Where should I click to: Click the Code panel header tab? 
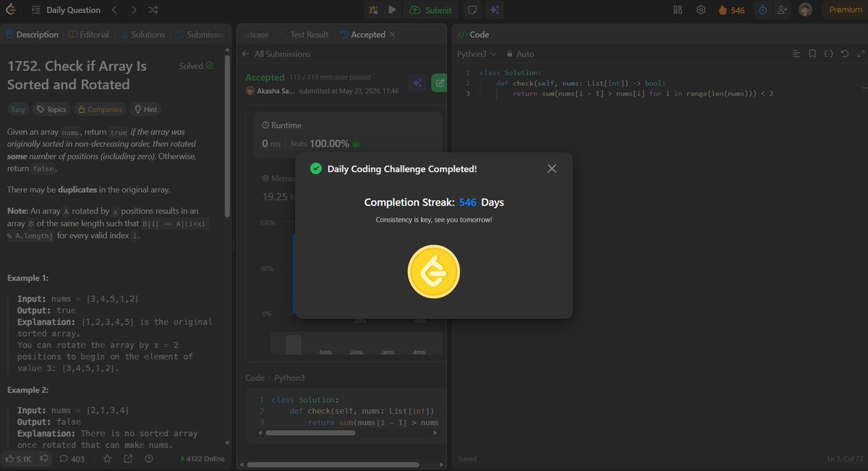point(473,35)
